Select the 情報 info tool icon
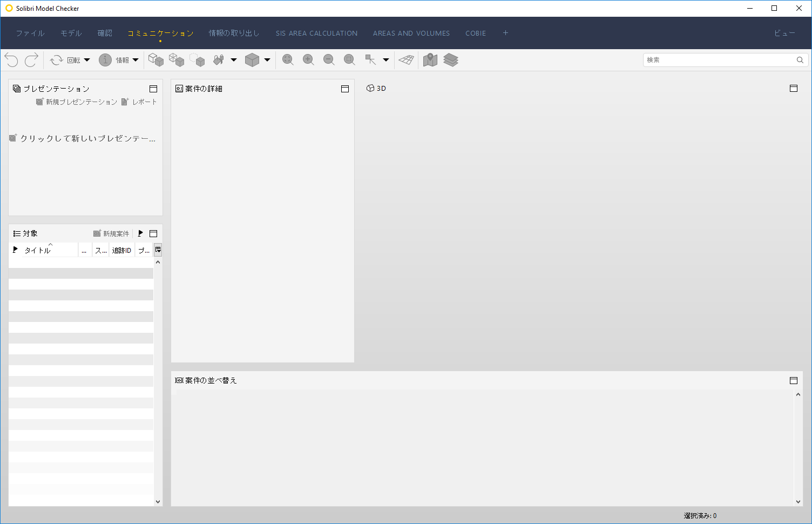Viewport: 812px width, 524px height. pos(105,60)
